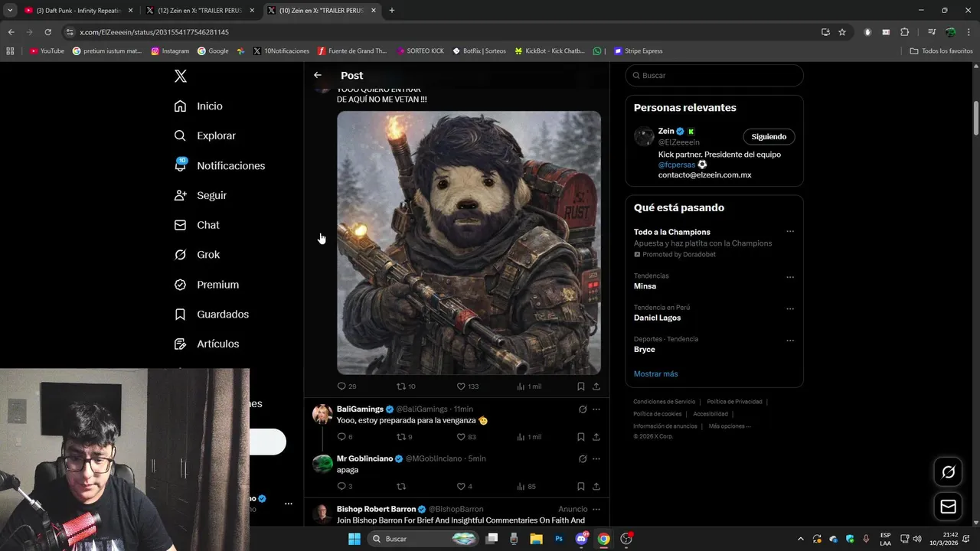Open File Explorer from the taskbar
This screenshot has height=551, width=980.
(x=536, y=539)
